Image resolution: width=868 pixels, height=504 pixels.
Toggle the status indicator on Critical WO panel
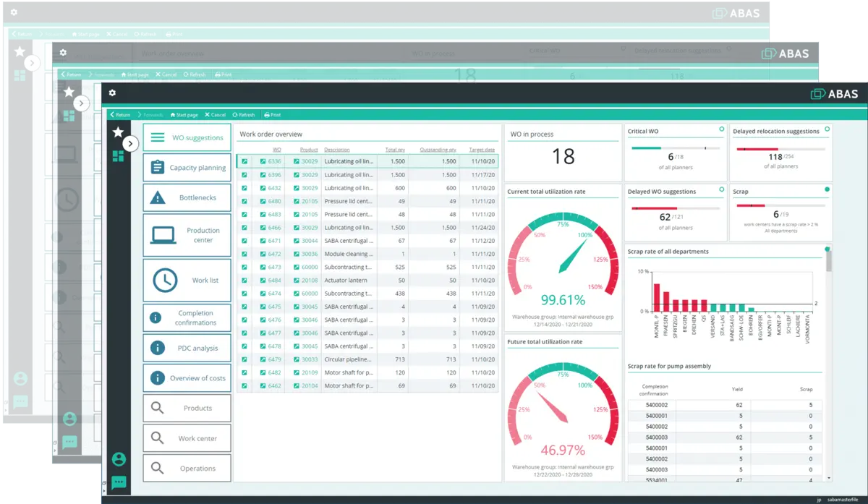pos(722,128)
